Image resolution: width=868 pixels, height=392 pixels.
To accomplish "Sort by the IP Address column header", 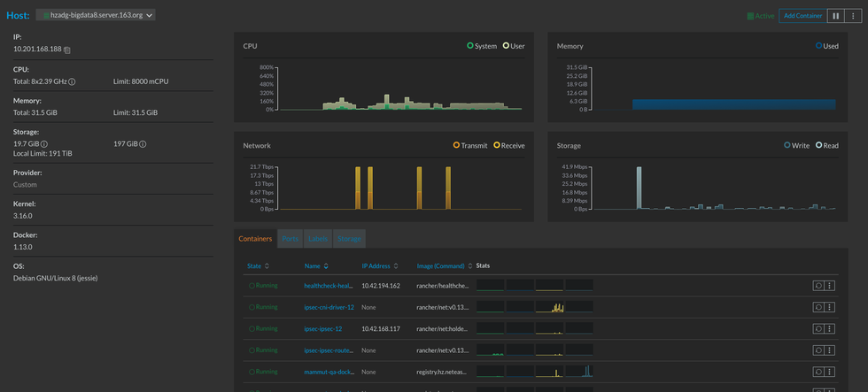I will 376,266.
